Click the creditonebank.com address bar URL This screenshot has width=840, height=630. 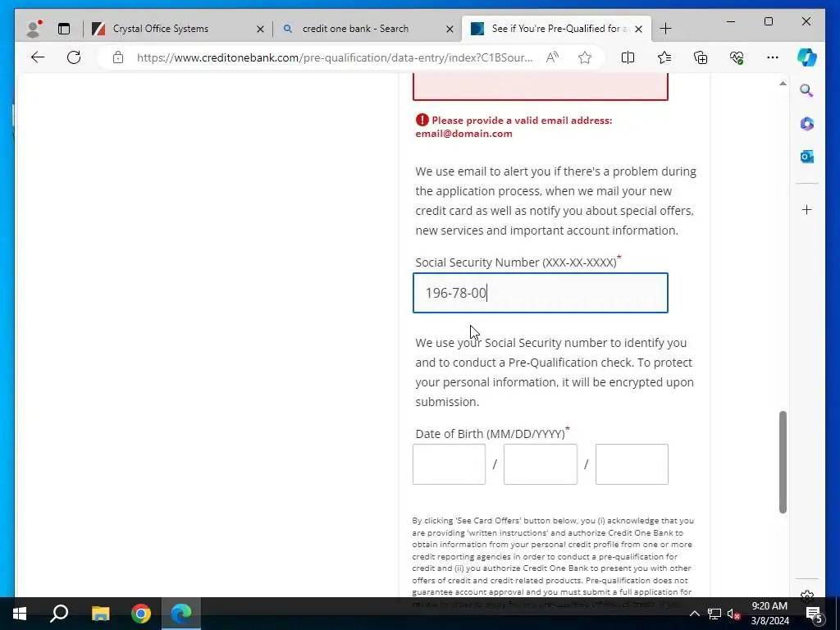(x=335, y=57)
